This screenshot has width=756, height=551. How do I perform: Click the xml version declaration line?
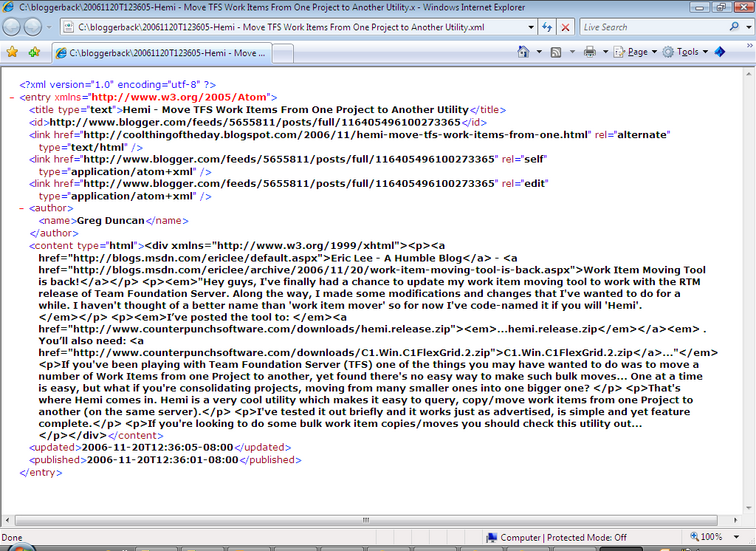click(x=118, y=85)
